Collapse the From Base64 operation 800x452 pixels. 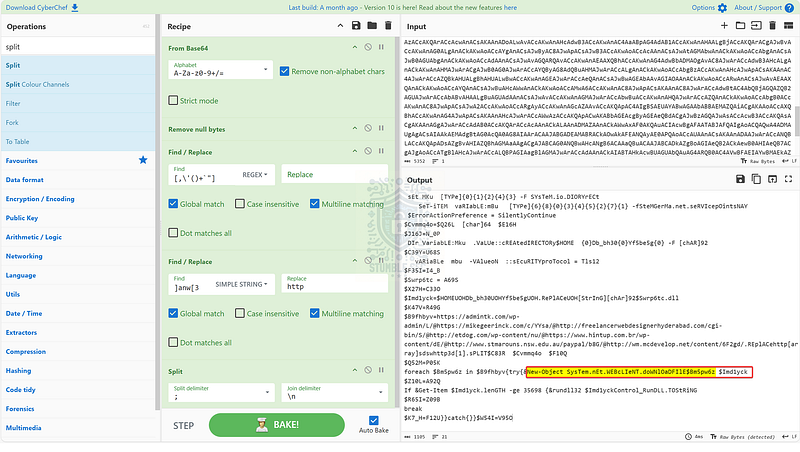click(355, 47)
